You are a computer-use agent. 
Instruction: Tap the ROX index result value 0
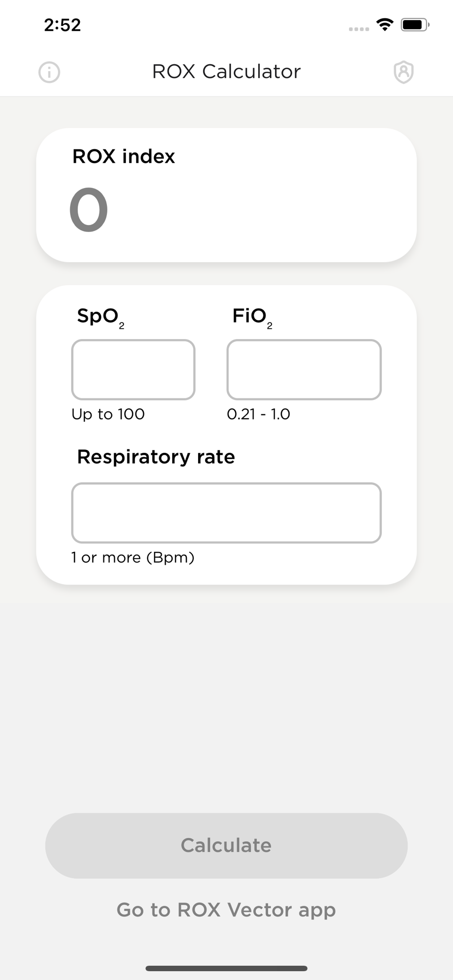tap(89, 210)
